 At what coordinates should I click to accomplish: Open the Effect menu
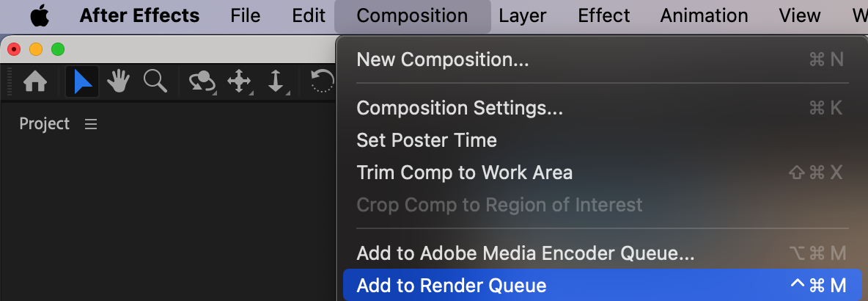coord(604,15)
